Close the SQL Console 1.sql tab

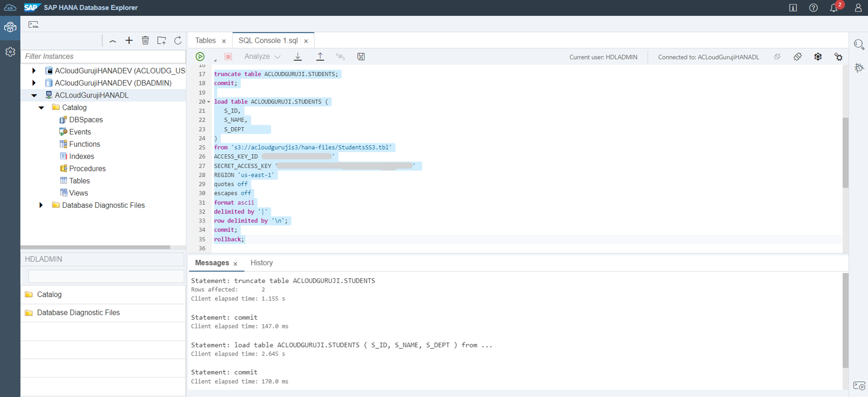click(x=306, y=41)
